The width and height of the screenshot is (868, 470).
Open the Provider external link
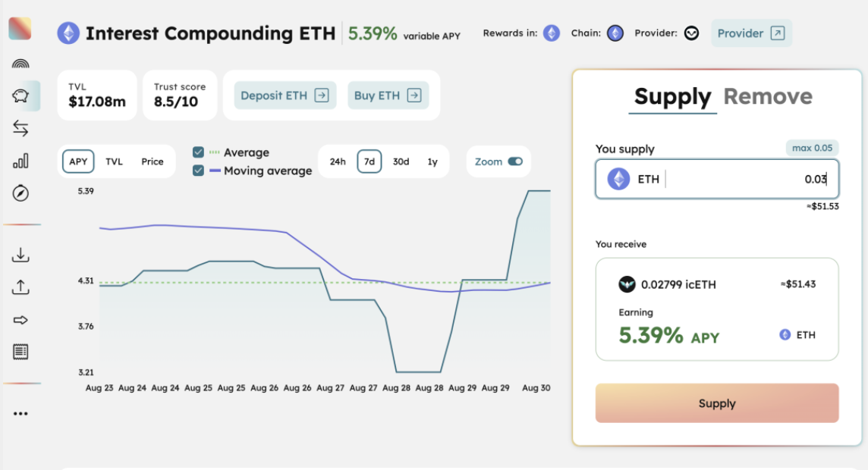click(x=751, y=33)
